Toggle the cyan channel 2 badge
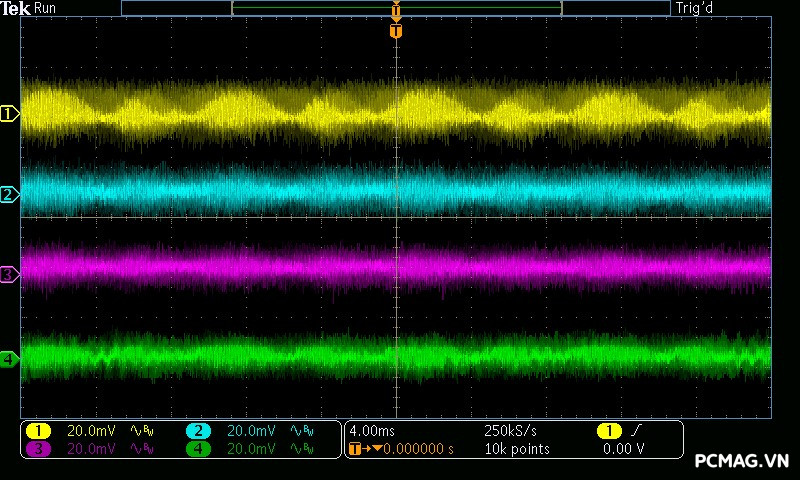Screen dimensions: 800x480 (198, 431)
